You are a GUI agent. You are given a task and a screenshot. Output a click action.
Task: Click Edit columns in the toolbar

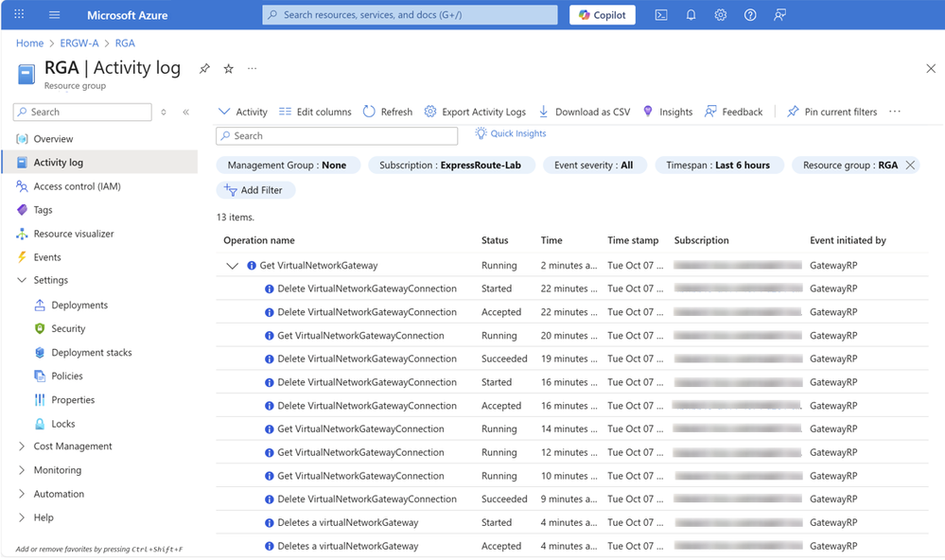315,112
